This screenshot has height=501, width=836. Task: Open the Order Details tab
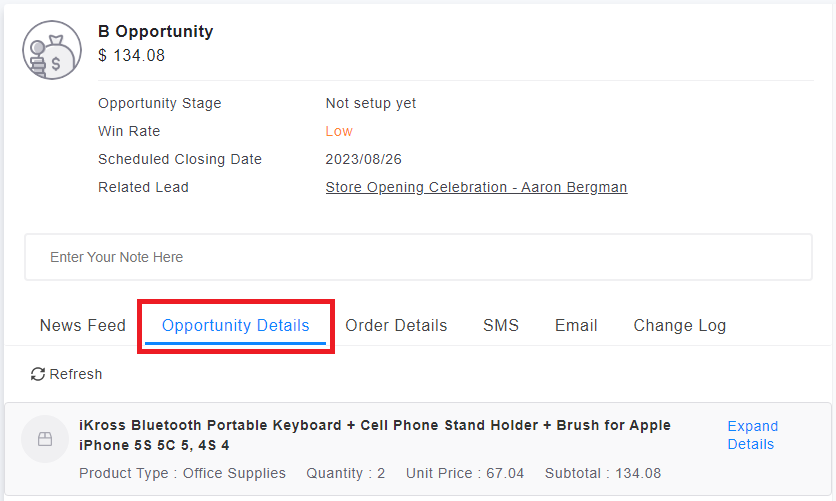click(396, 325)
